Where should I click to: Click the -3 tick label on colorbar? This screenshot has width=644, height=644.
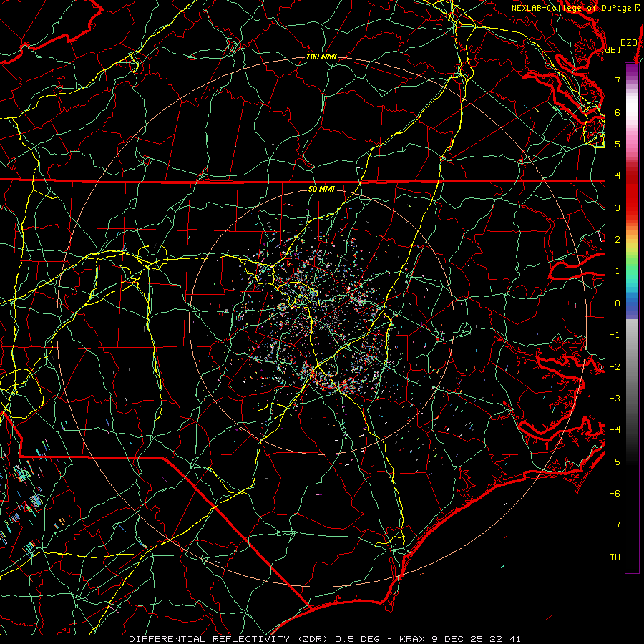615,399
